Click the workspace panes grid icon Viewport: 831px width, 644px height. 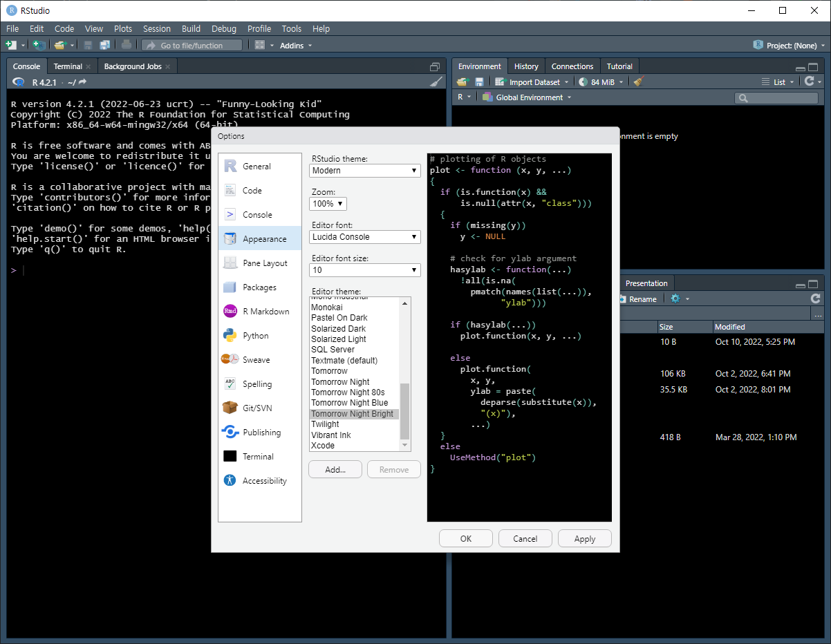(x=260, y=45)
